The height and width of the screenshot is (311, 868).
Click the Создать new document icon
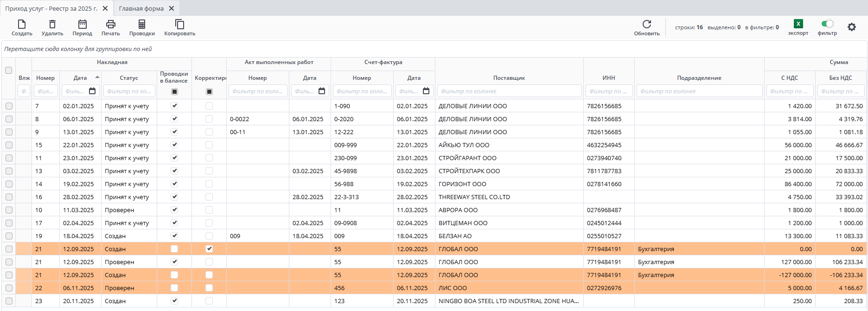pos(22,25)
